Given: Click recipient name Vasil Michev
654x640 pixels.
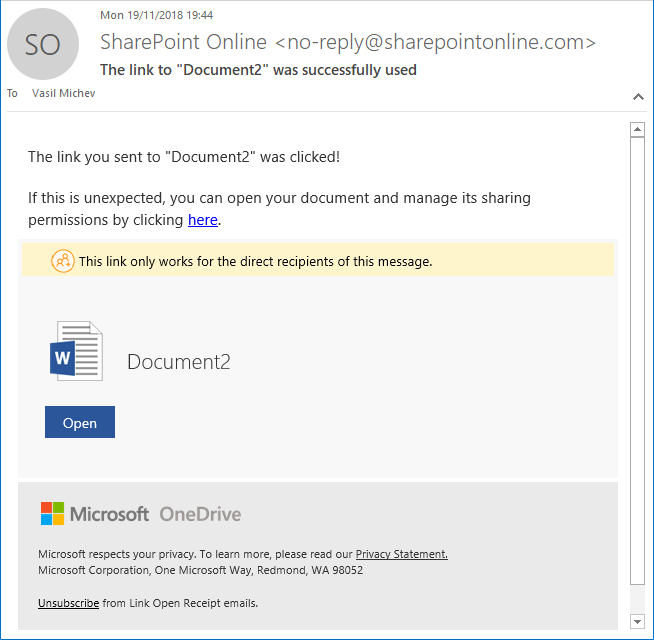Looking at the screenshot, I should click(x=63, y=93).
